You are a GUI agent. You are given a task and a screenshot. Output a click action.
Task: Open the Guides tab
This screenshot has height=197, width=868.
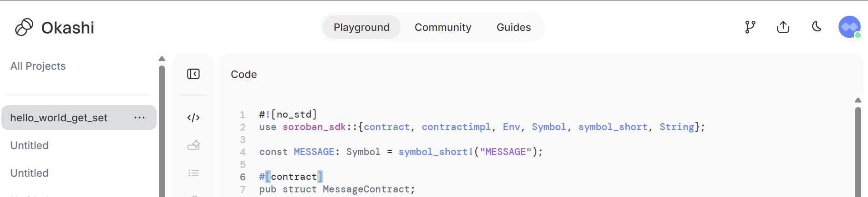513,27
